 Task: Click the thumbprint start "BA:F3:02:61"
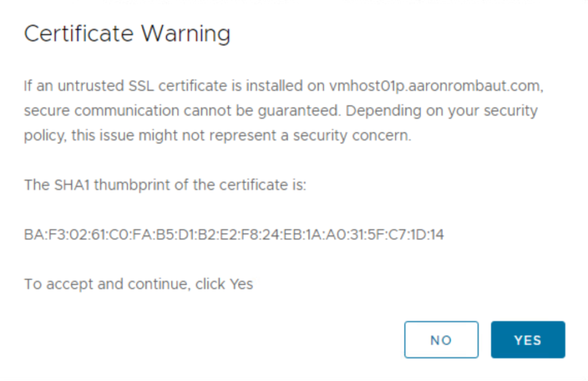[59, 235]
